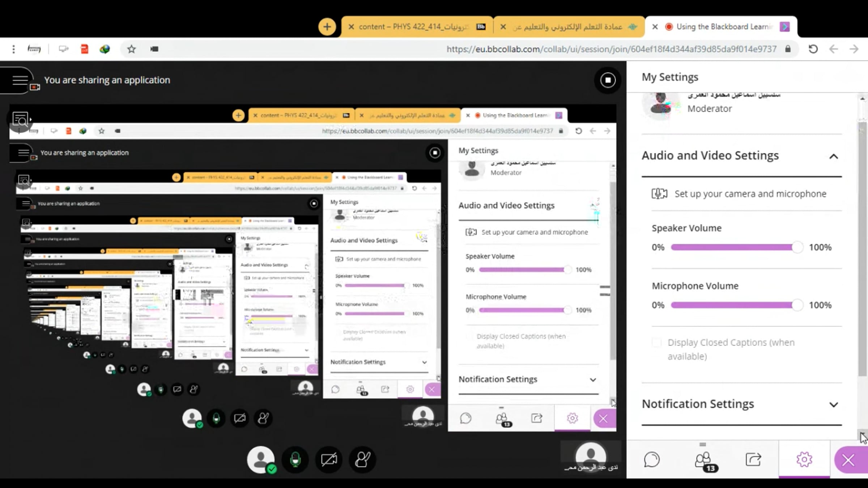Open the session menu hamburger icon
The image size is (868, 488).
coord(20,80)
